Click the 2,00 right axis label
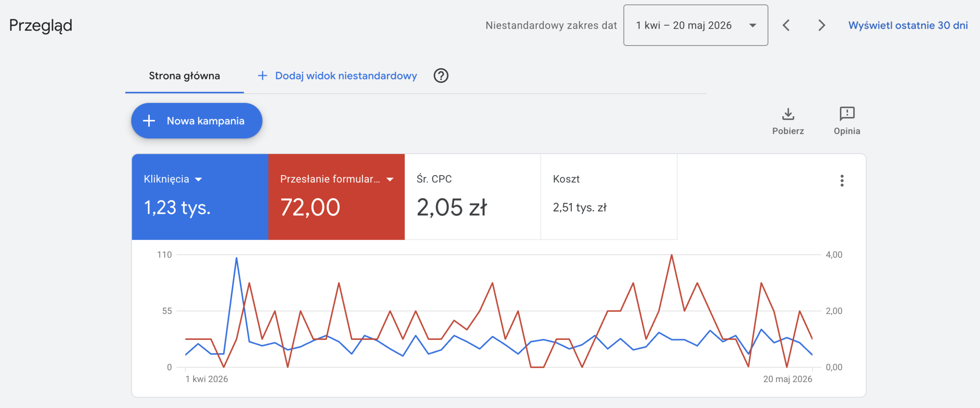The width and height of the screenshot is (980, 408). (834, 311)
